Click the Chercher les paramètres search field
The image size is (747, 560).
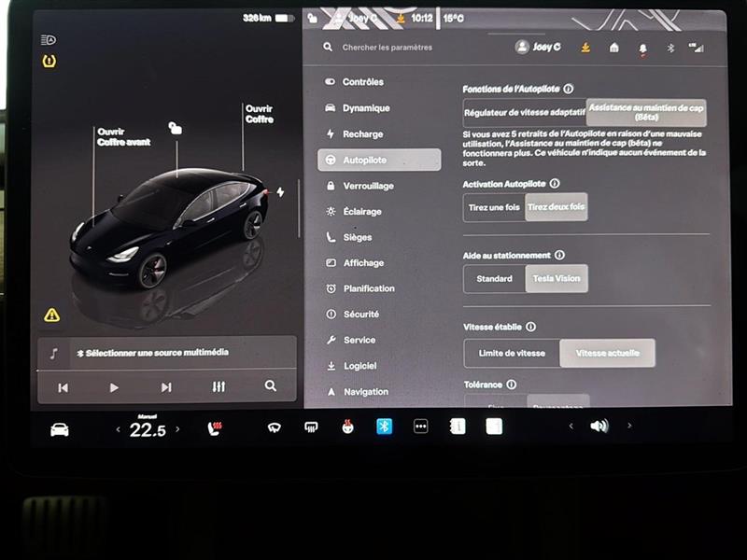click(387, 48)
